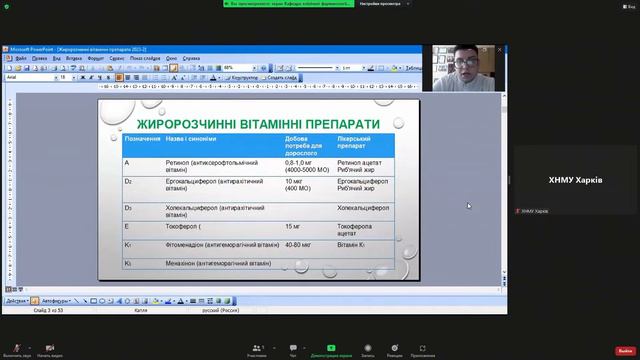
Task: Select the Oval drawing tool
Action: (102, 301)
